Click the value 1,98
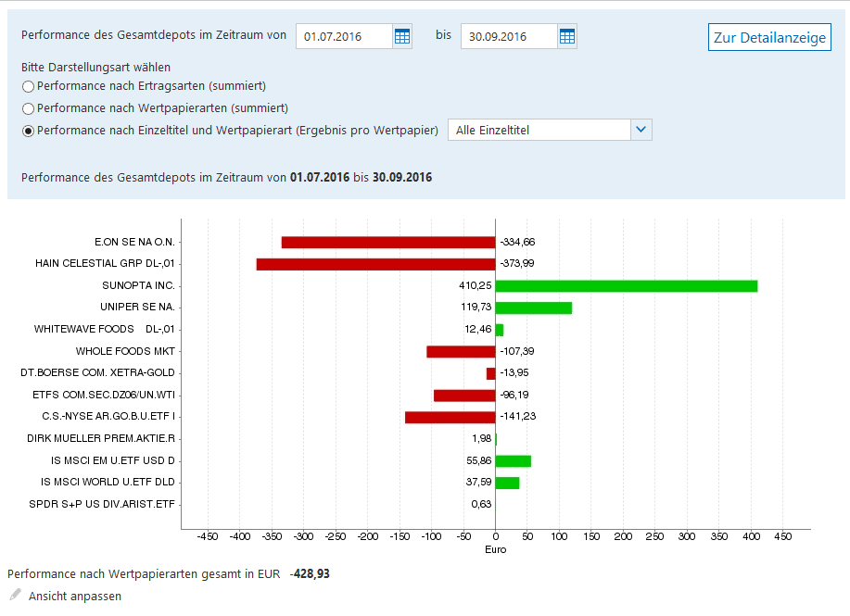Viewport: 850px width, 616px height. pos(481,438)
